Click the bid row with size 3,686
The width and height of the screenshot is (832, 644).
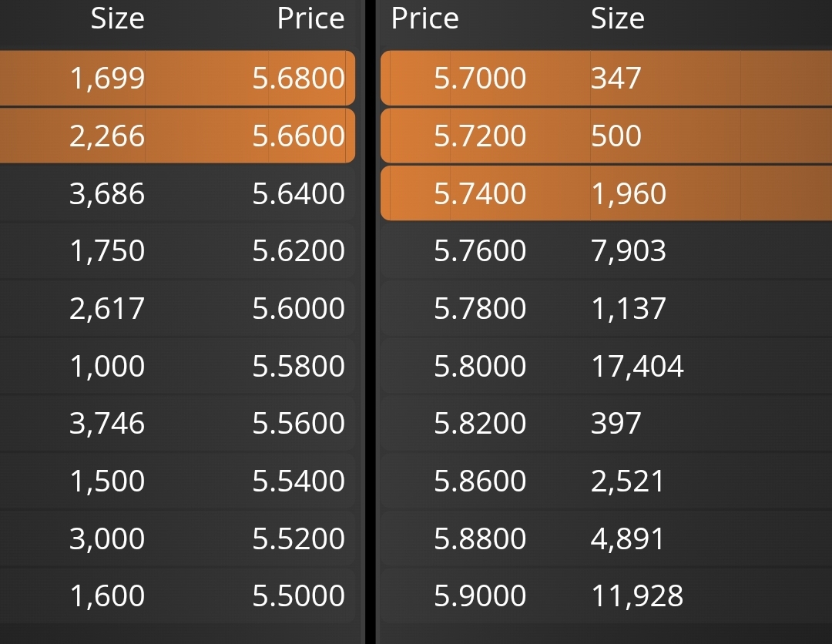177,193
